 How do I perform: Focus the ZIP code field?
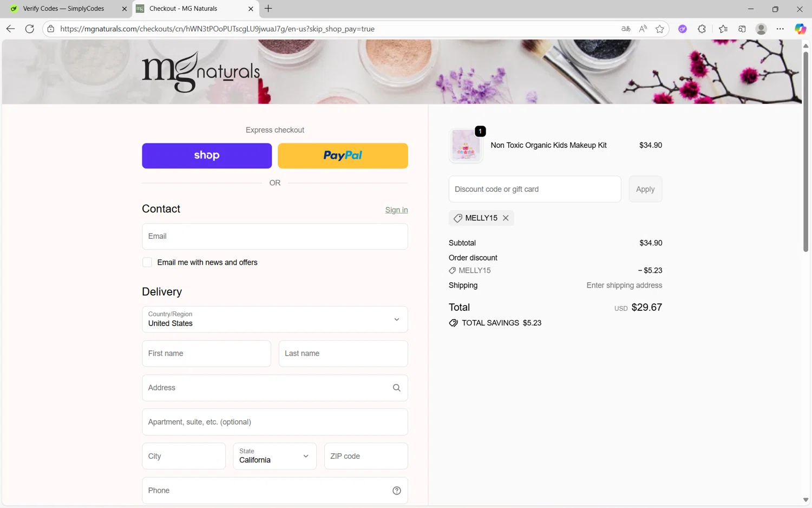pos(366,456)
